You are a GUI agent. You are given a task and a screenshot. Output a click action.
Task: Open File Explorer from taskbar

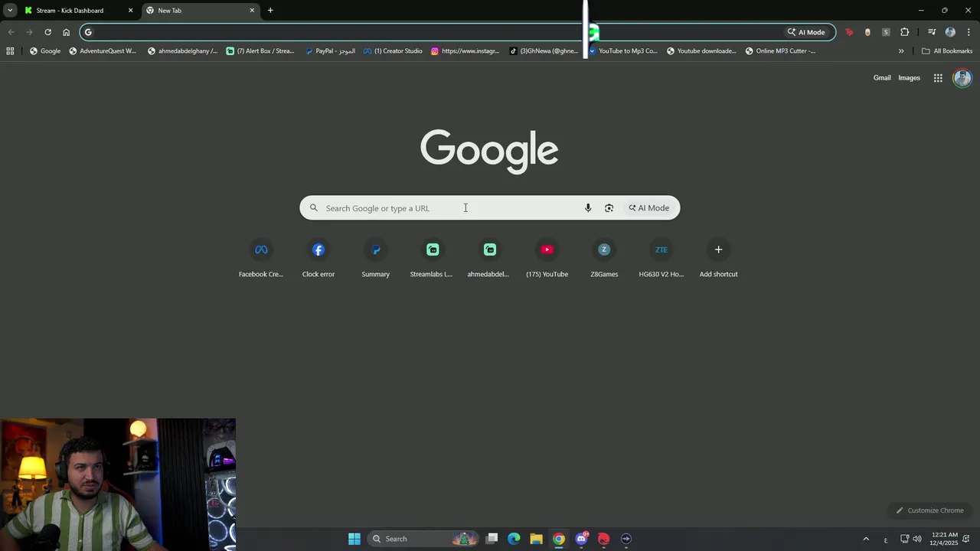(x=536, y=539)
